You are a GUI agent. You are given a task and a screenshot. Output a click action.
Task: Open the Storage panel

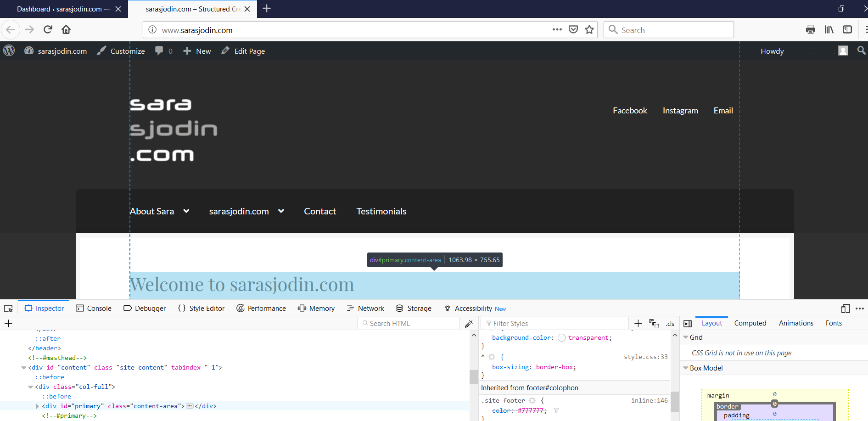[414, 309]
